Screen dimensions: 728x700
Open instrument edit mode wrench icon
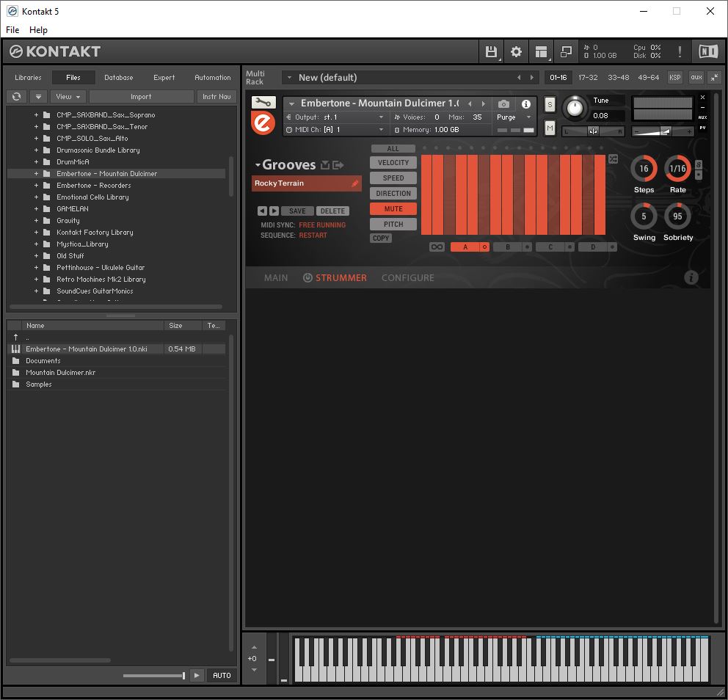tap(263, 103)
